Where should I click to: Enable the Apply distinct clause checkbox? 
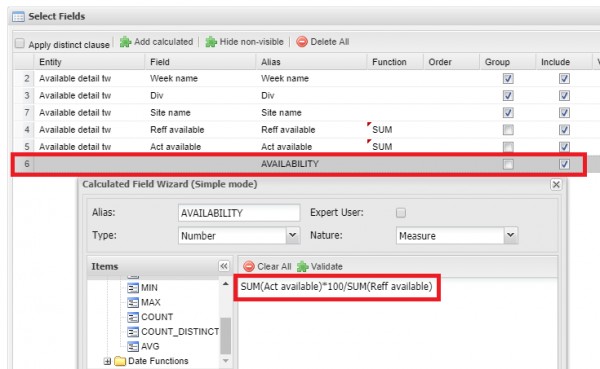(20, 43)
